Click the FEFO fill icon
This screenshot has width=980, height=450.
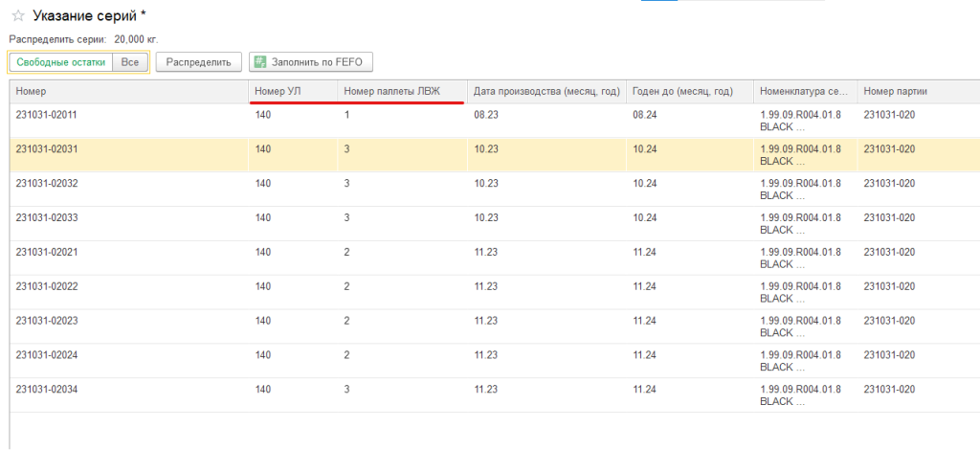tap(261, 62)
